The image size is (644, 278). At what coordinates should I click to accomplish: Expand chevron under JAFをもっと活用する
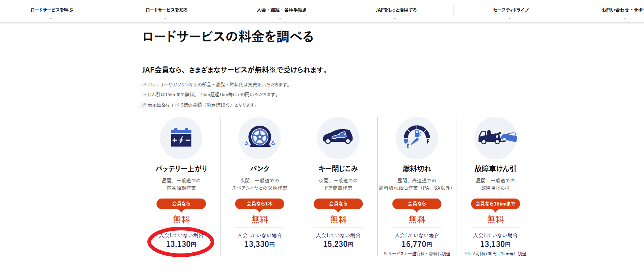(395, 18)
